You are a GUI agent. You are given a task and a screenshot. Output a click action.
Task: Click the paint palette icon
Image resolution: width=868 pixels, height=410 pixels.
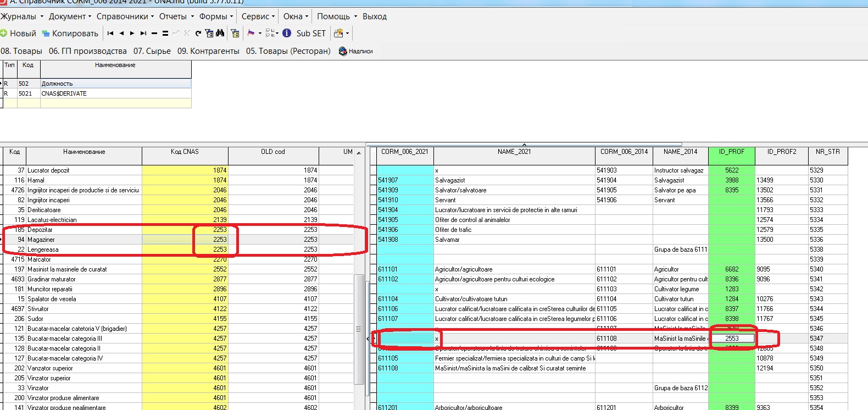338,33
